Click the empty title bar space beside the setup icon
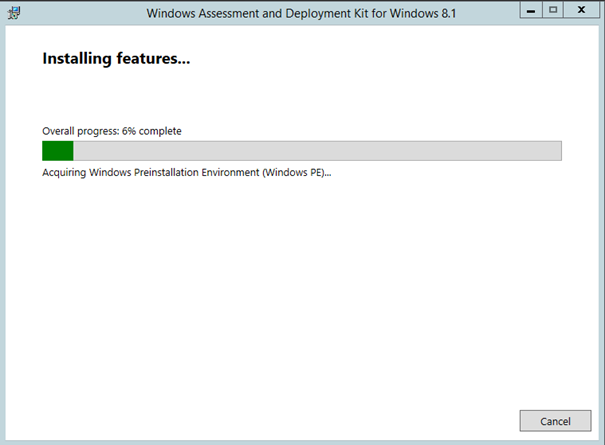This screenshot has width=605, height=445. [x=83, y=13]
